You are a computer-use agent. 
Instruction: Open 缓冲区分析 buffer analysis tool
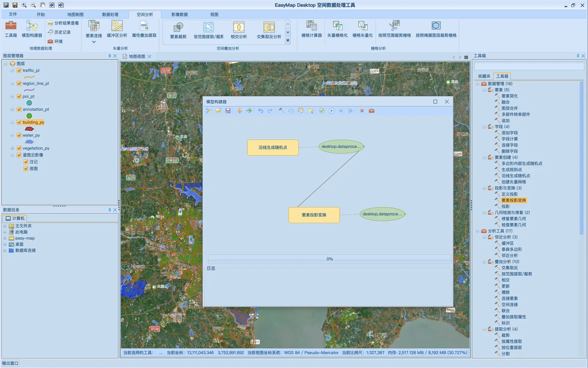[117, 29]
